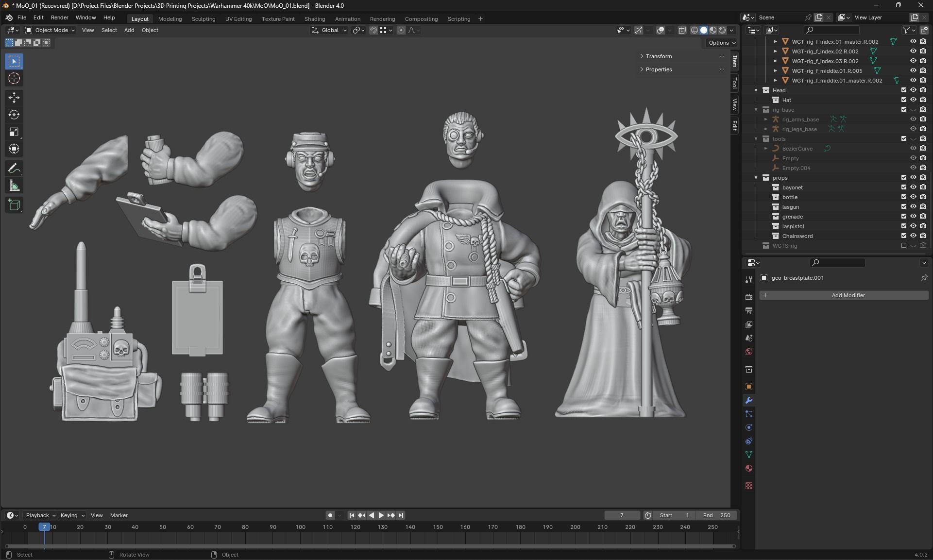Image resolution: width=933 pixels, height=560 pixels.
Task: Expand the Transform panel in sidebar
Action: 659,56
